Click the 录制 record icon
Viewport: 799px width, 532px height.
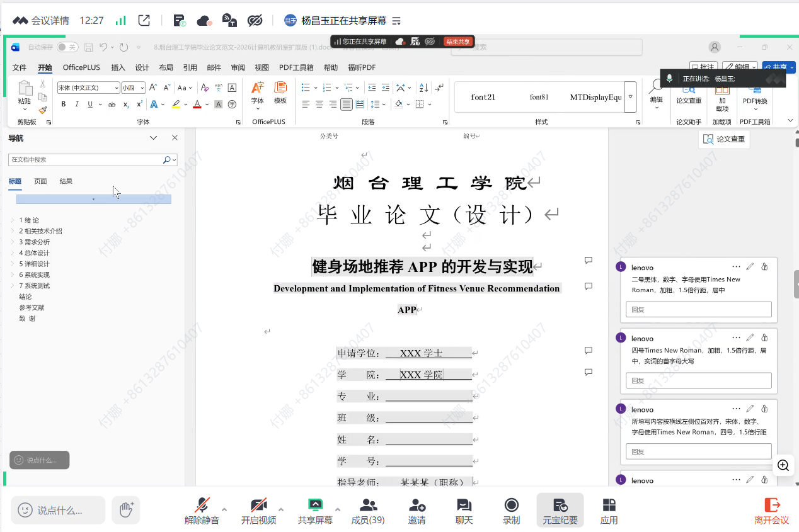coord(511,511)
